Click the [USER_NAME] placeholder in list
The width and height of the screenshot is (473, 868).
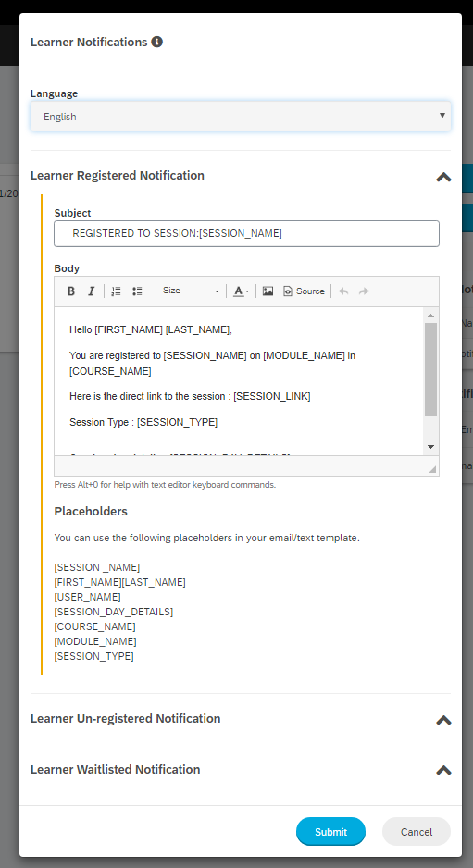coord(88,597)
